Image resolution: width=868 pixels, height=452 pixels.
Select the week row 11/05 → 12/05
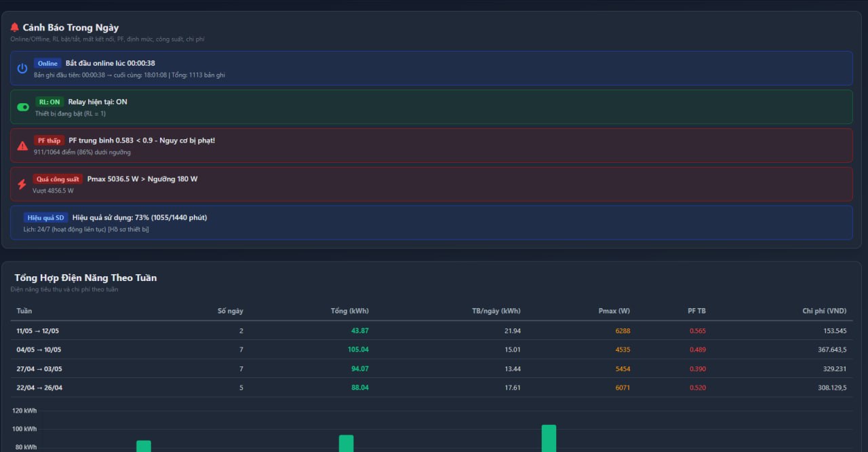point(431,331)
